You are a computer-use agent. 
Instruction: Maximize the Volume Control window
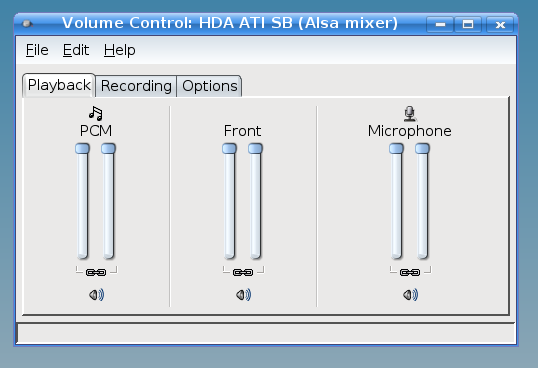point(468,24)
